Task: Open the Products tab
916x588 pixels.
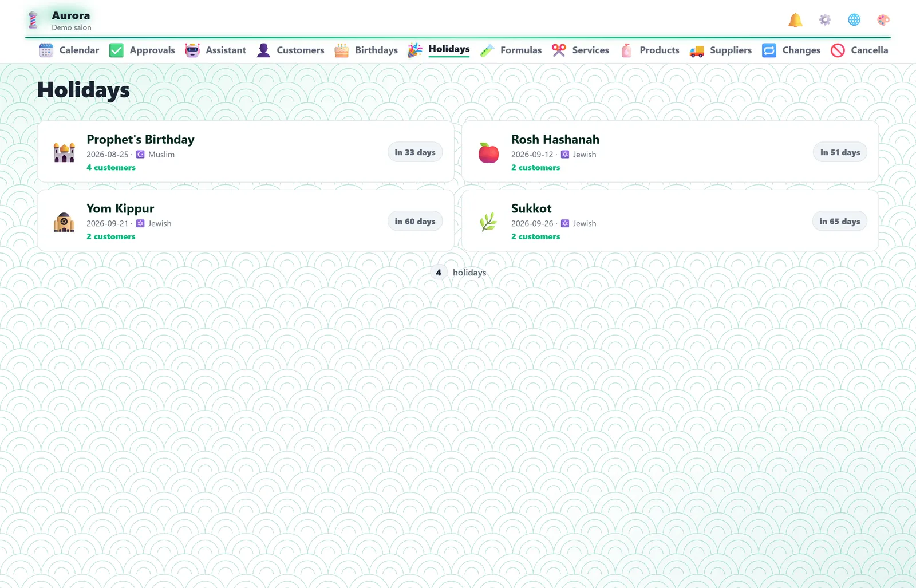Action: tap(649, 50)
